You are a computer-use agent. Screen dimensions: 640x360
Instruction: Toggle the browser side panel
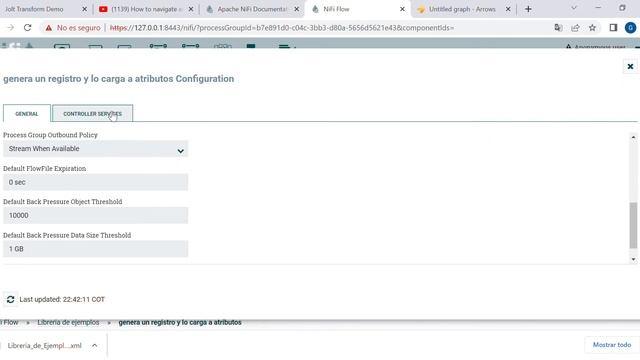tap(613, 28)
